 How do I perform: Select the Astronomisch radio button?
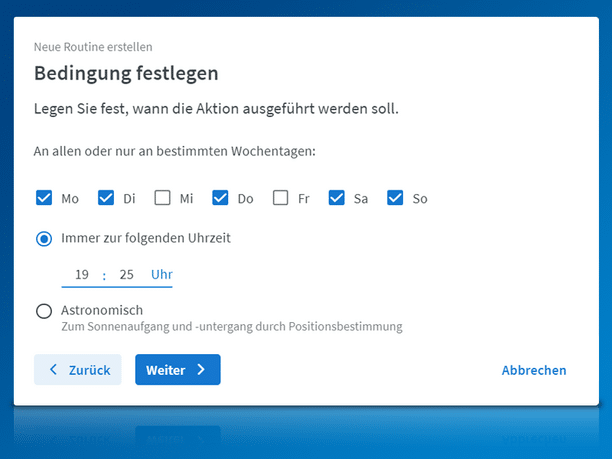tap(44, 311)
